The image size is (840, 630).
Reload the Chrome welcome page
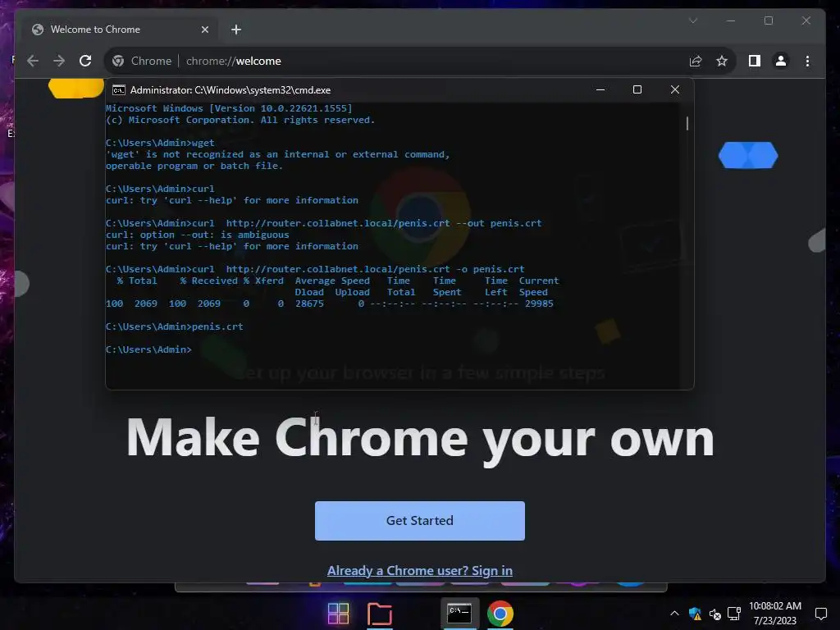[85, 61]
